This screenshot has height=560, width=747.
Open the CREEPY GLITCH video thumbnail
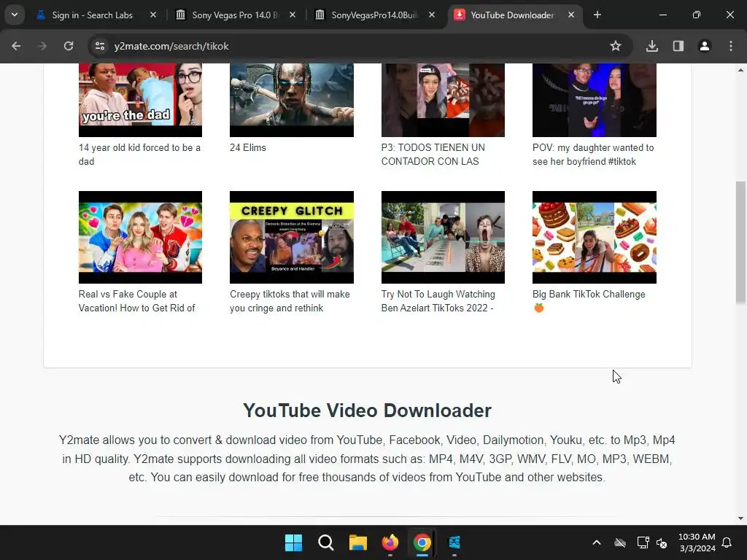coord(292,237)
